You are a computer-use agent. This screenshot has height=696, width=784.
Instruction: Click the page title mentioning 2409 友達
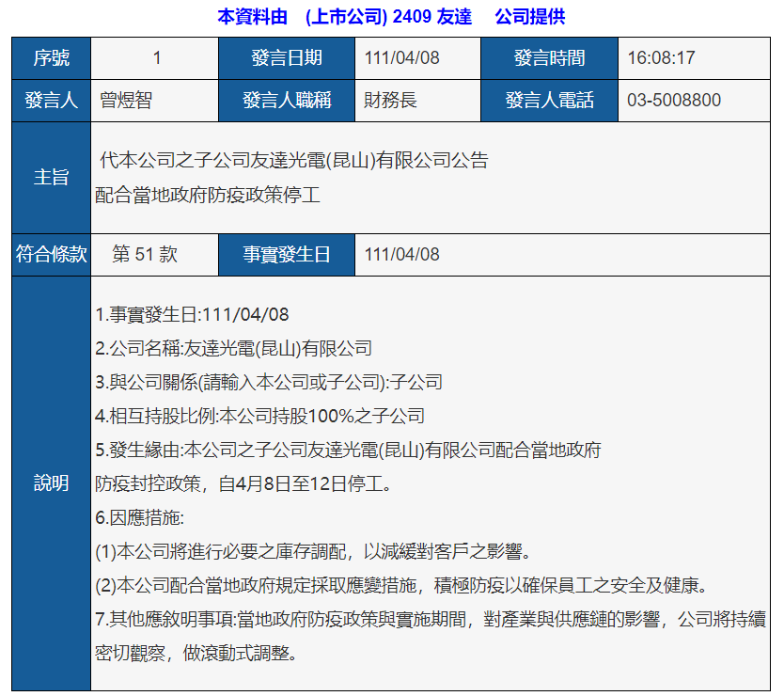click(x=391, y=17)
